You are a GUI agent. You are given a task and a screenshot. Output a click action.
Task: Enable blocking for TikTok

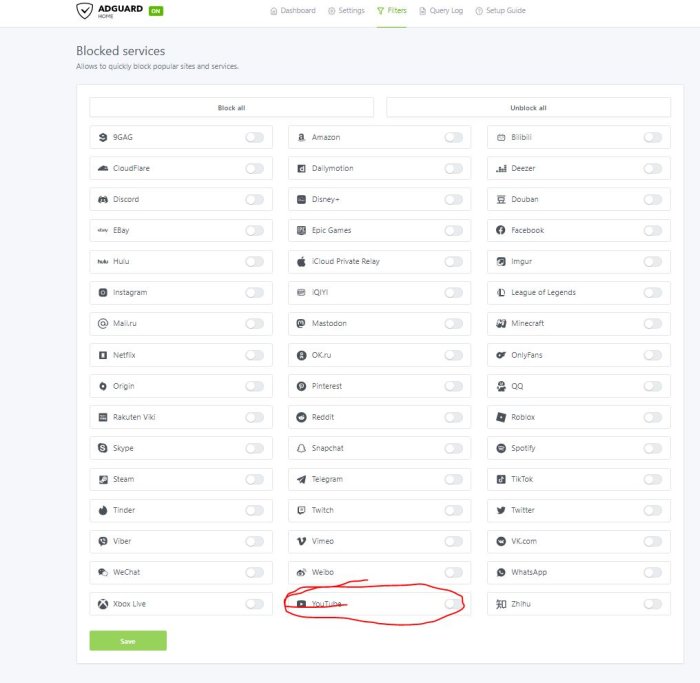653,479
